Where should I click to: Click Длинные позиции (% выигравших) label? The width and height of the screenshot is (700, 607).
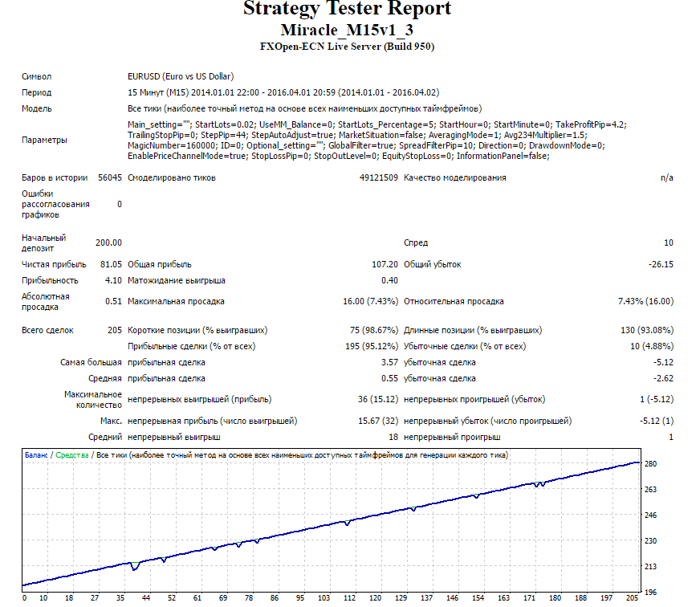(473, 331)
